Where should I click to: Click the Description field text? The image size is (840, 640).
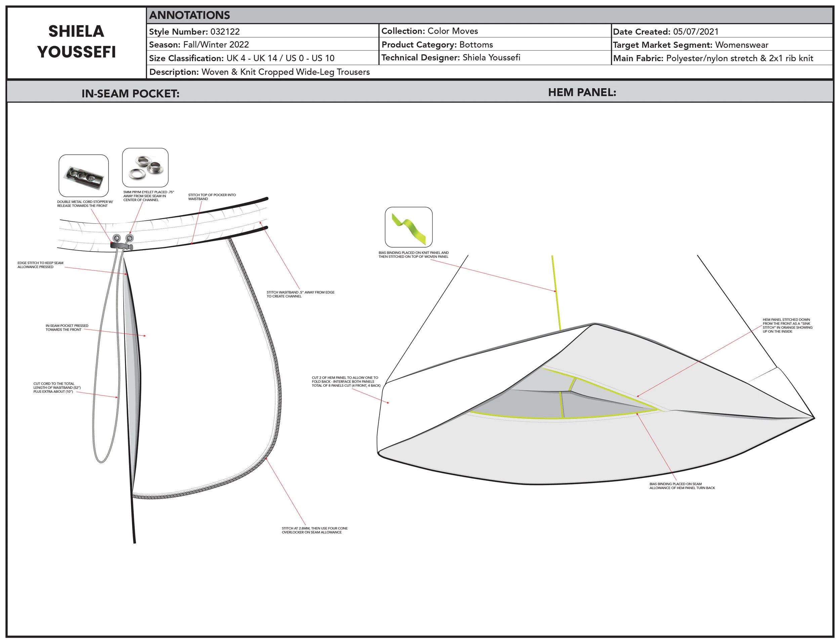tap(259, 72)
